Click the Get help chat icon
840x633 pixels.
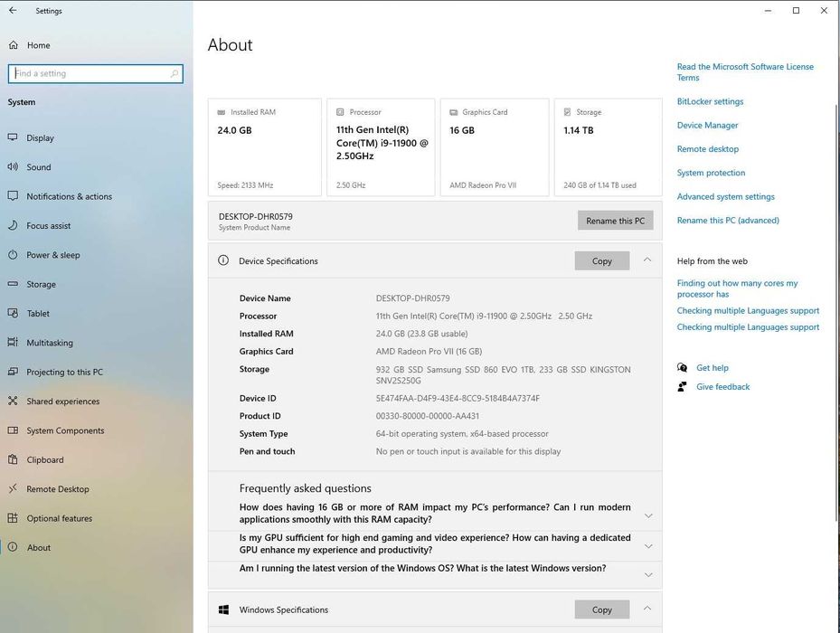point(682,367)
